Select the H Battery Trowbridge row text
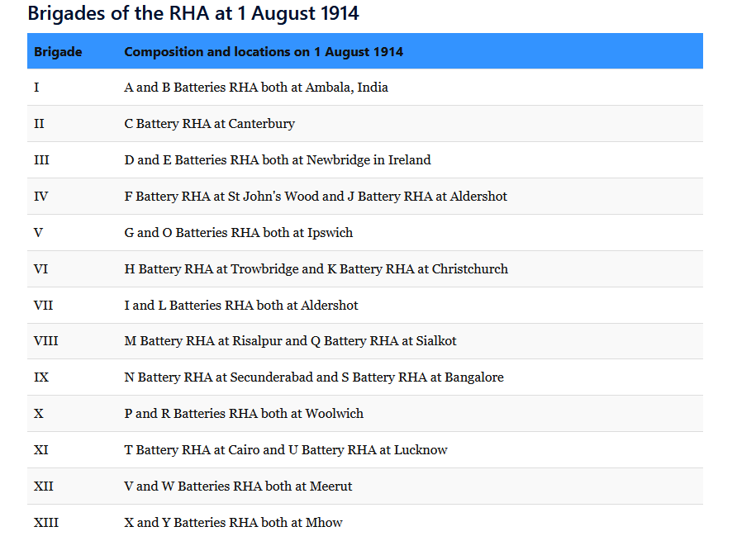This screenshot has height=560, width=737. point(316,269)
